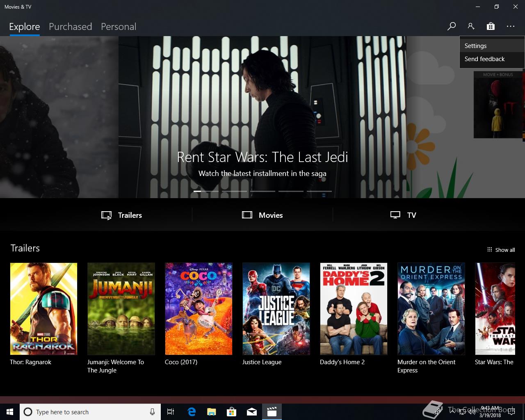Click the Justice League title text
Image resolution: width=525 pixels, height=420 pixels.
point(262,362)
